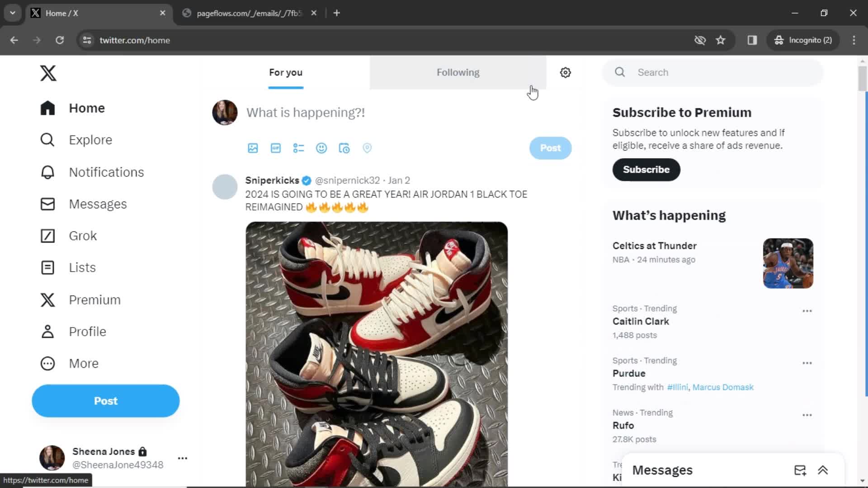868x488 pixels.
Task: Open Sniperkicks profile avatar
Action: [x=225, y=187]
